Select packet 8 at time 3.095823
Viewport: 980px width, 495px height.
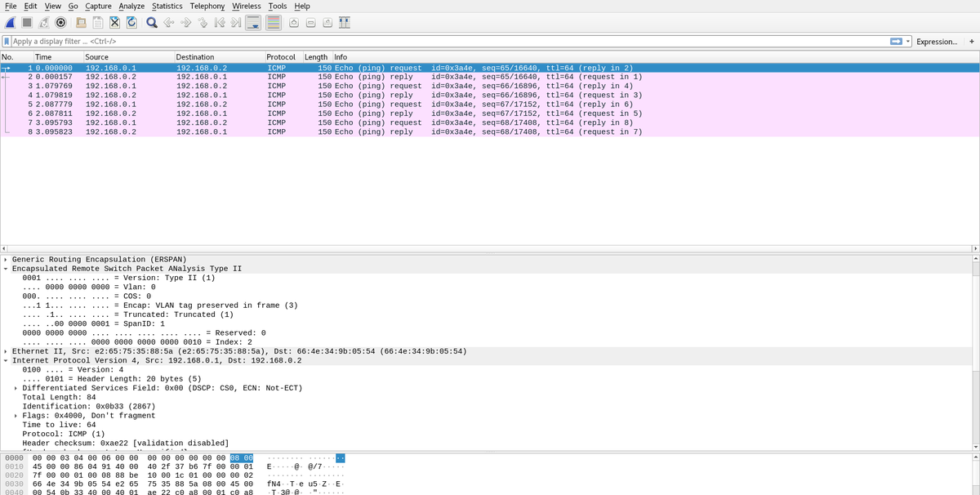tap(489, 132)
